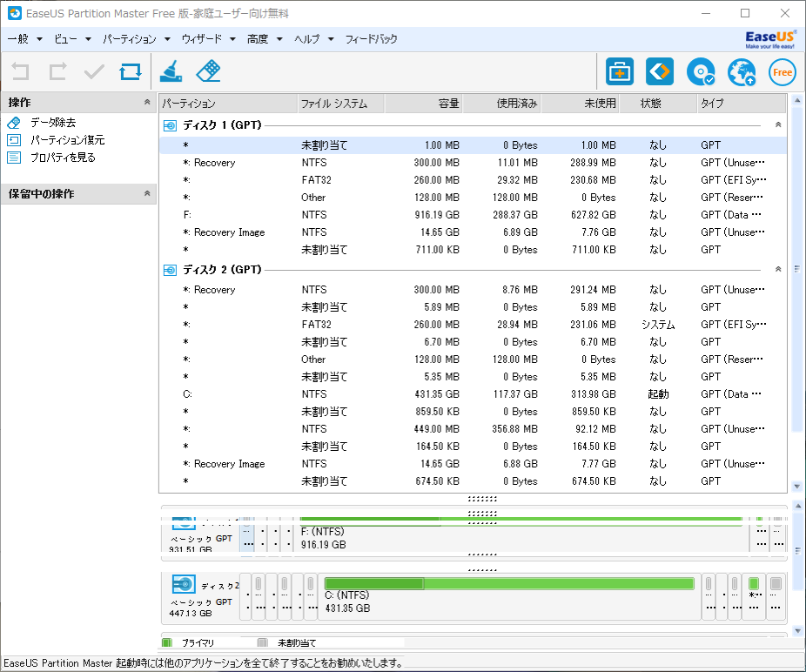The width and height of the screenshot is (806, 672).
Task: Click the データ除去 eraser icon in sidebar
Action: 14,123
